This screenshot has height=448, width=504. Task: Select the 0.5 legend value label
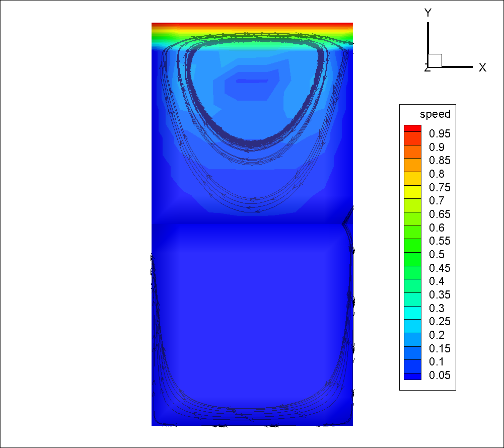click(437, 254)
